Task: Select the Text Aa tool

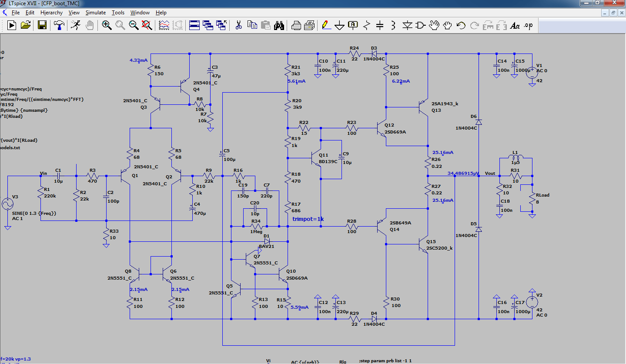Action: click(x=515, y=25)
